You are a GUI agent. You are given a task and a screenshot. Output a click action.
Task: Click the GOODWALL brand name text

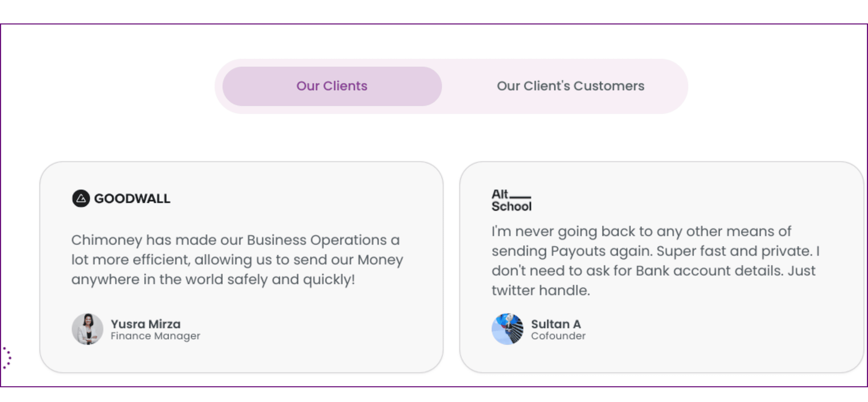pyautogui.click(x=132, y=199)
